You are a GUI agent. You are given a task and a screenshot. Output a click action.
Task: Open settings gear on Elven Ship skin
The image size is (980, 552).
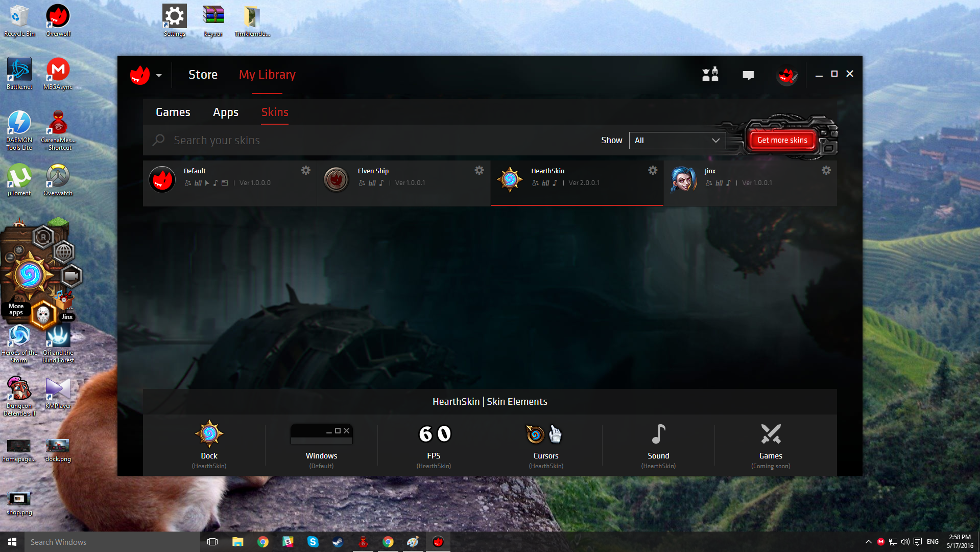(x=479, y=170)
